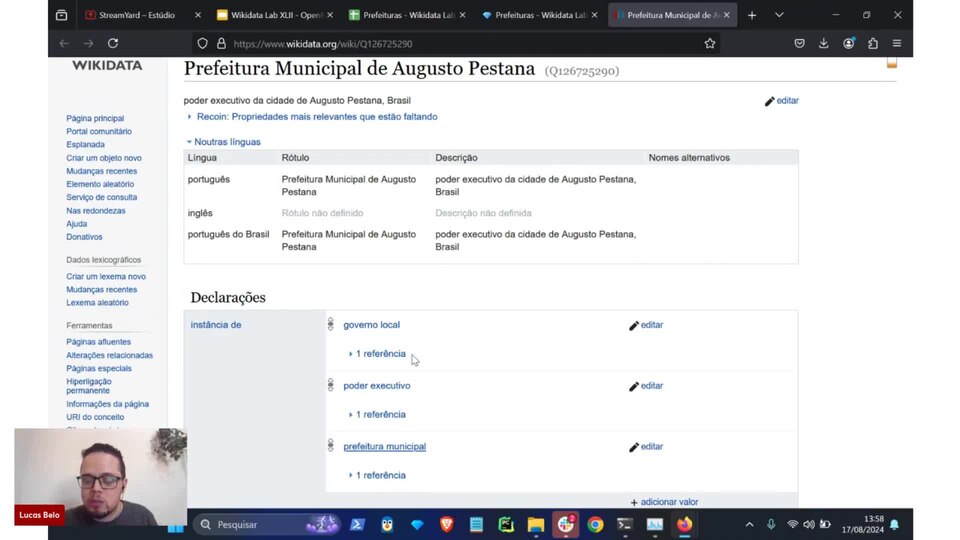Click the Wikidata logo

point(107,66)
